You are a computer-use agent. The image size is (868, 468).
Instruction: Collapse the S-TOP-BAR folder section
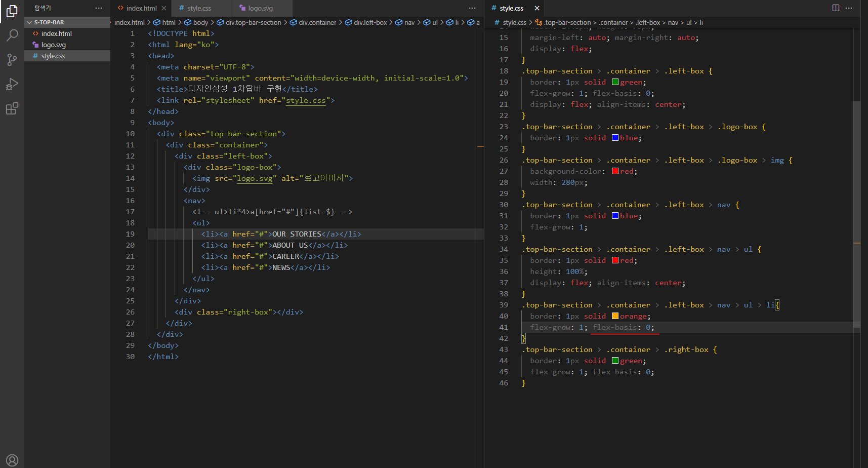click(67, 22)
